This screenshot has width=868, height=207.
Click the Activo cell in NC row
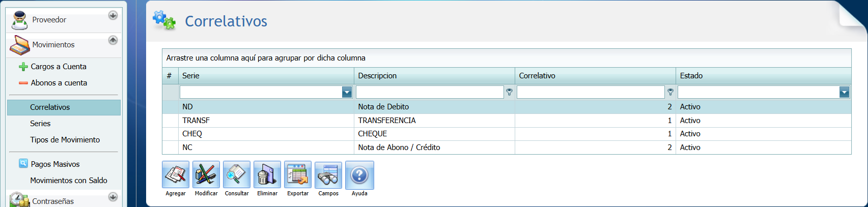coord(763,147)
